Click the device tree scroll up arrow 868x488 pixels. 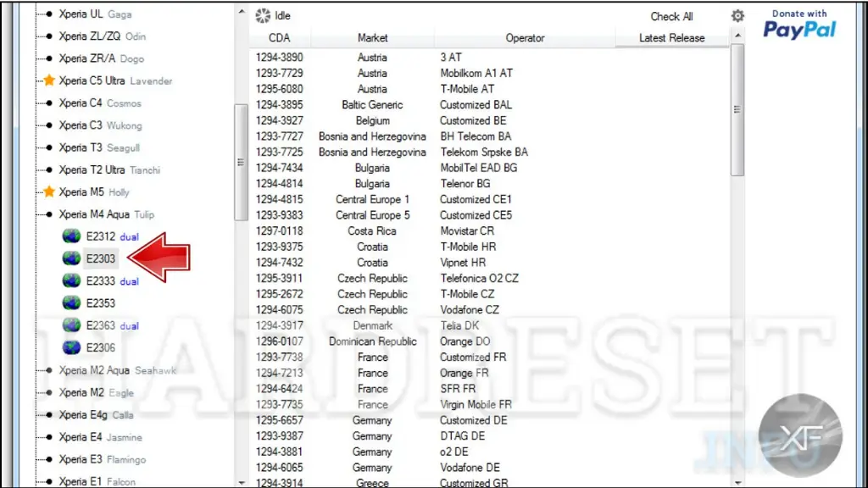(x=242, y=12)
